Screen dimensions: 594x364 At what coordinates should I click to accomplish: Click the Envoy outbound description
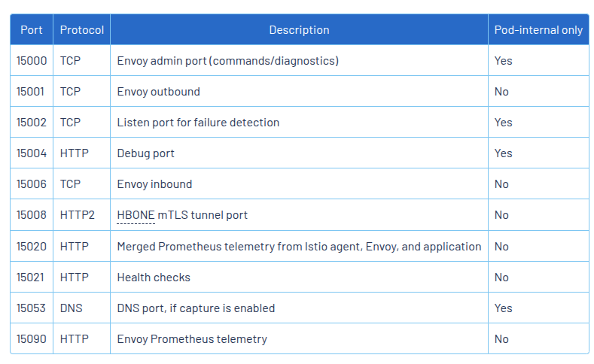pos(158,92)
